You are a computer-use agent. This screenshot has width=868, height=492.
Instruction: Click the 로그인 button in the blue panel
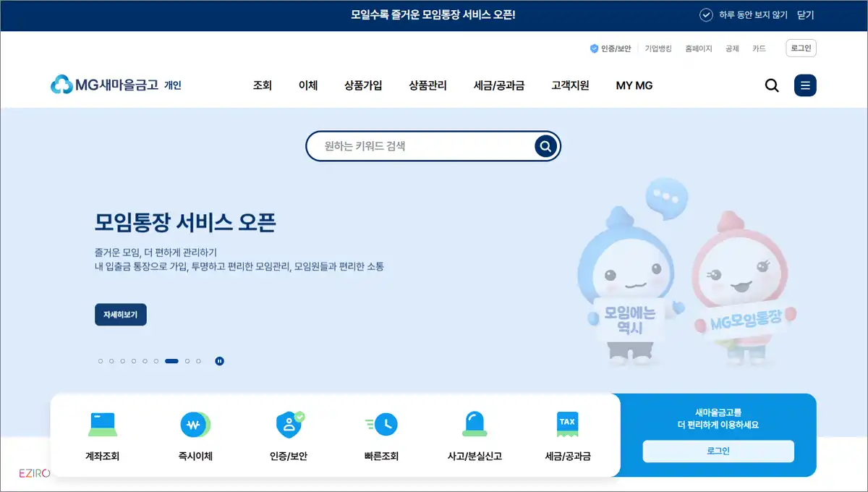pos(718,451)
